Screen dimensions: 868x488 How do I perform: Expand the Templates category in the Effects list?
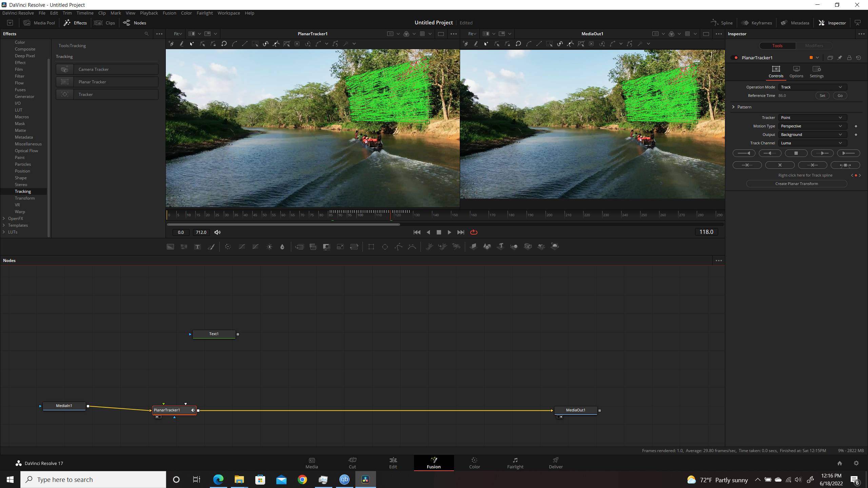pos(4,225)
